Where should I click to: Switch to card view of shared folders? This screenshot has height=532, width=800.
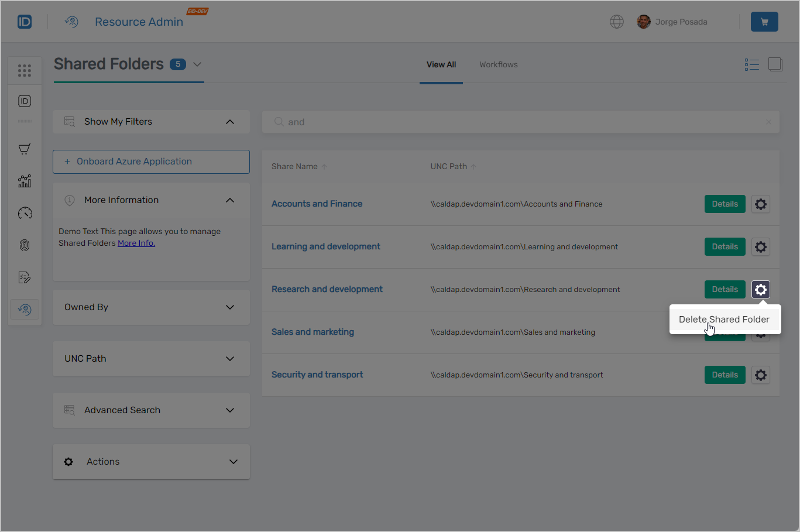pos(775,64)
